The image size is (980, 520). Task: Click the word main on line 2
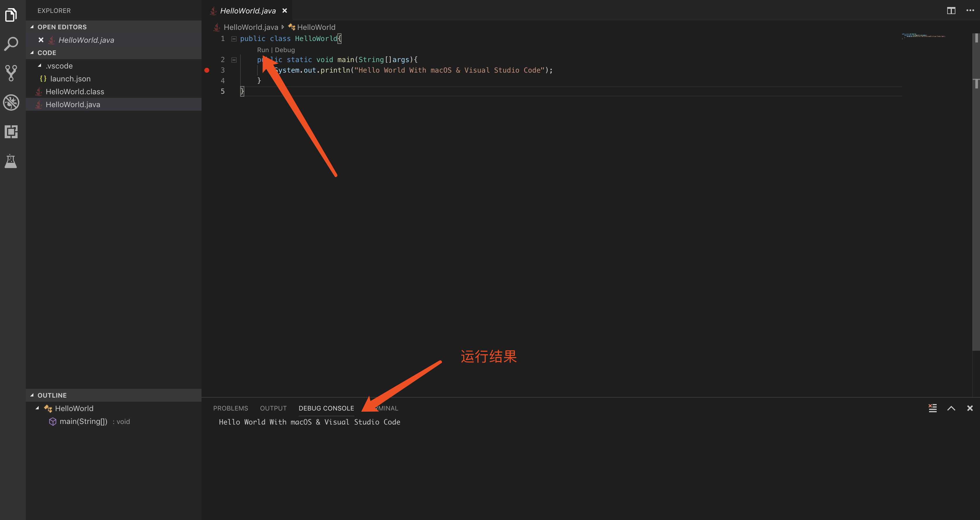point(345,60)
